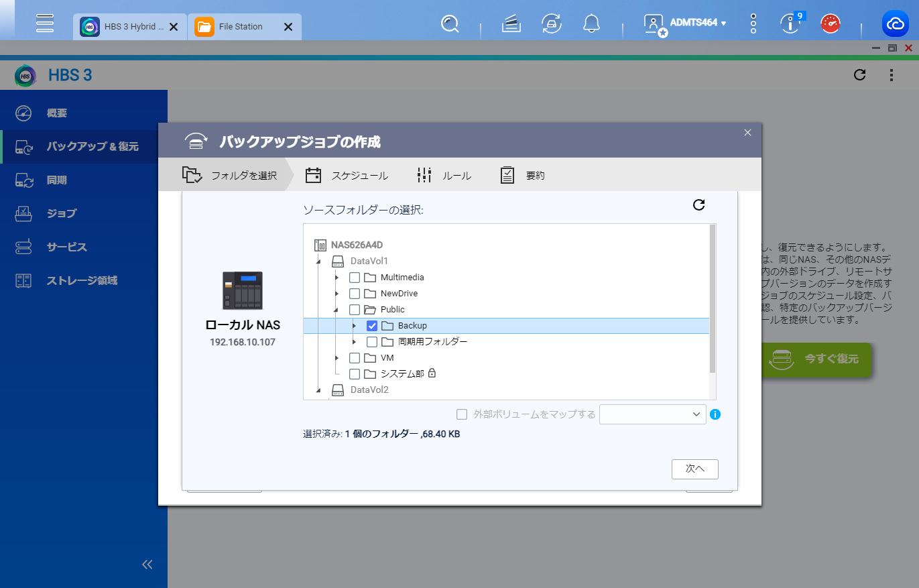Collapse the DataVol1 volume node
Image resolution: width=919 pixels, height=588 pixels.
click(x=319, y=261)
